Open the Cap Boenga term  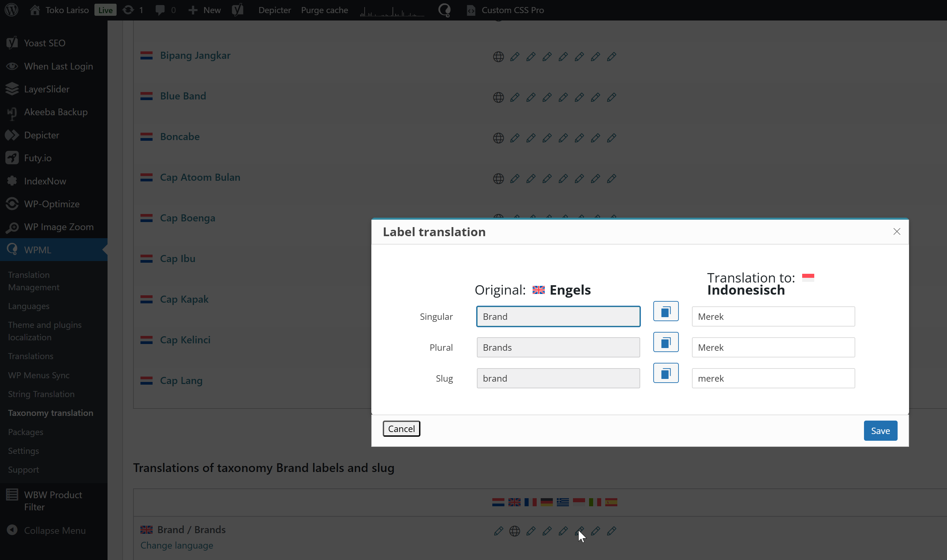click(188, 218)
